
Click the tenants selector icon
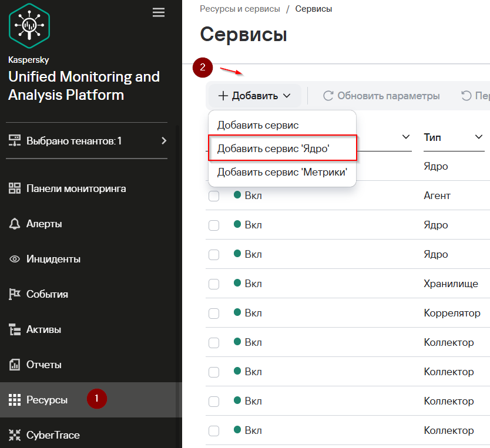coord(14,141)
